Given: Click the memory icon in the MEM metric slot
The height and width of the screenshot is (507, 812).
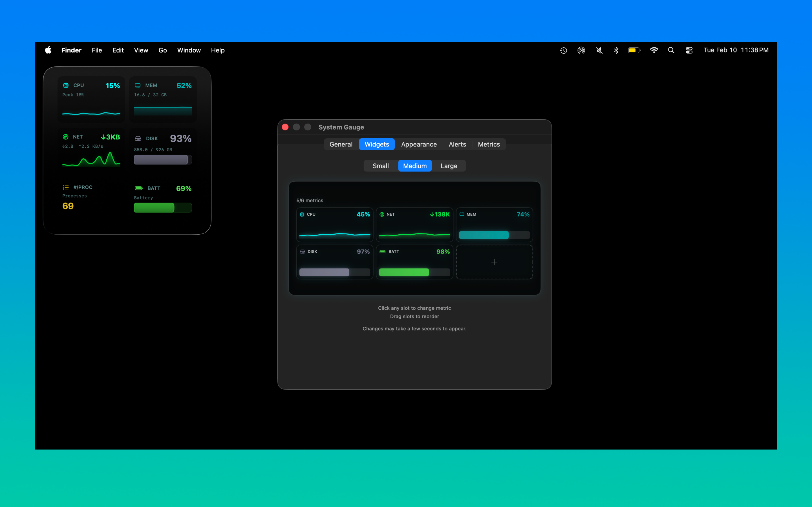Looking at the screenshot, I should pos(462,214).
